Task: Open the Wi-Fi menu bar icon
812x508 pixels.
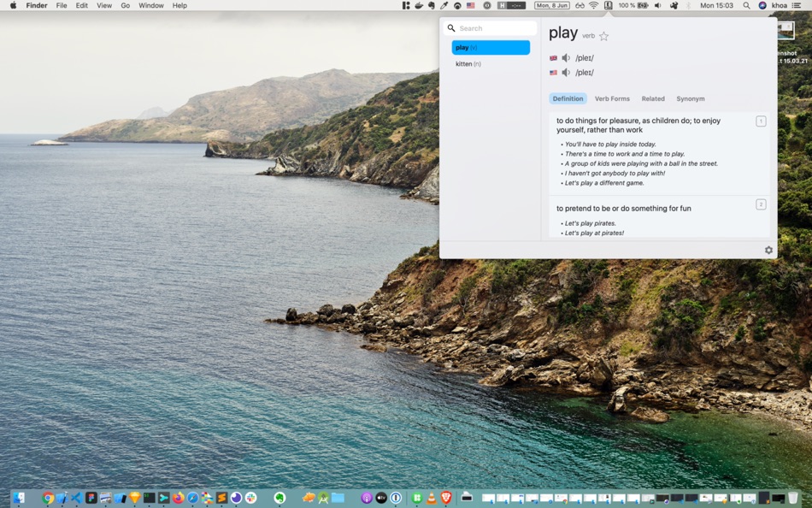Action: click(593, 5)
